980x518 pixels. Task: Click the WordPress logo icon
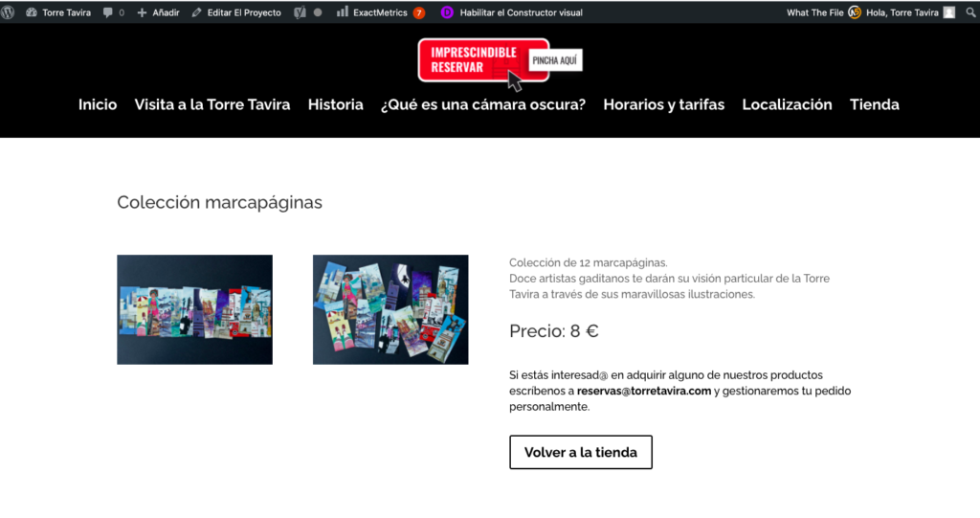point(9,12)
